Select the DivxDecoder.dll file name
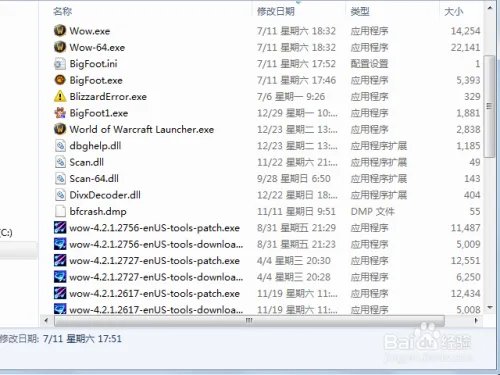Viewport: 500px width, 375px height. pos(105,195)
